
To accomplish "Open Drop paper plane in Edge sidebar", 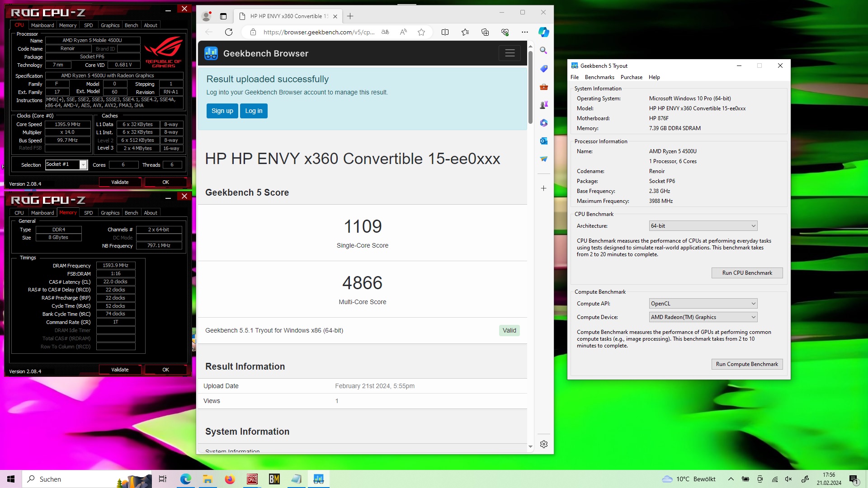I will [544, 159].
